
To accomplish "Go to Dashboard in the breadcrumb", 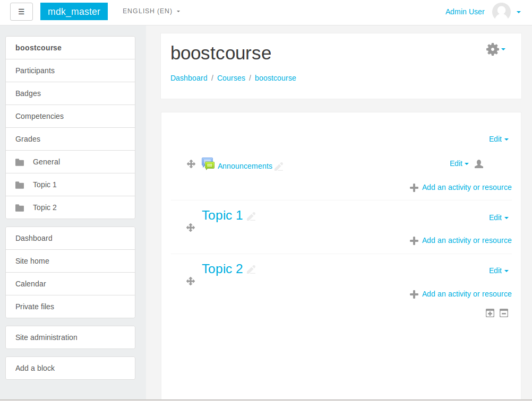I will tap(189, 78).
